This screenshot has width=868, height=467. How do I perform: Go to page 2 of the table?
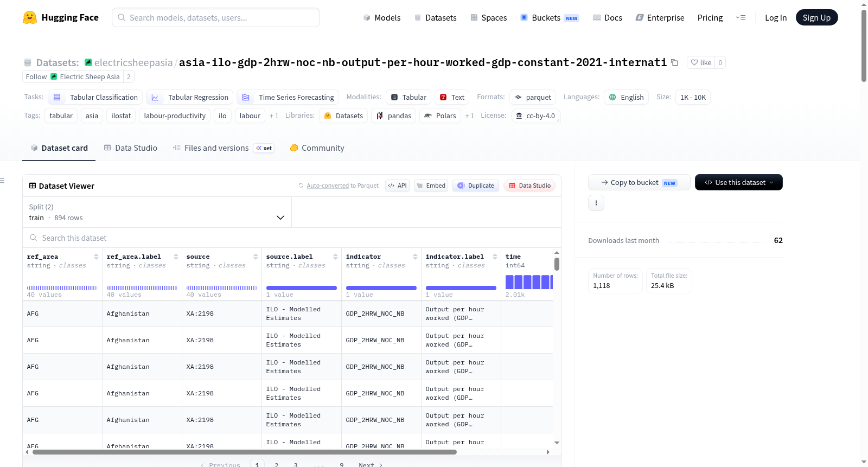coord(277,465)
